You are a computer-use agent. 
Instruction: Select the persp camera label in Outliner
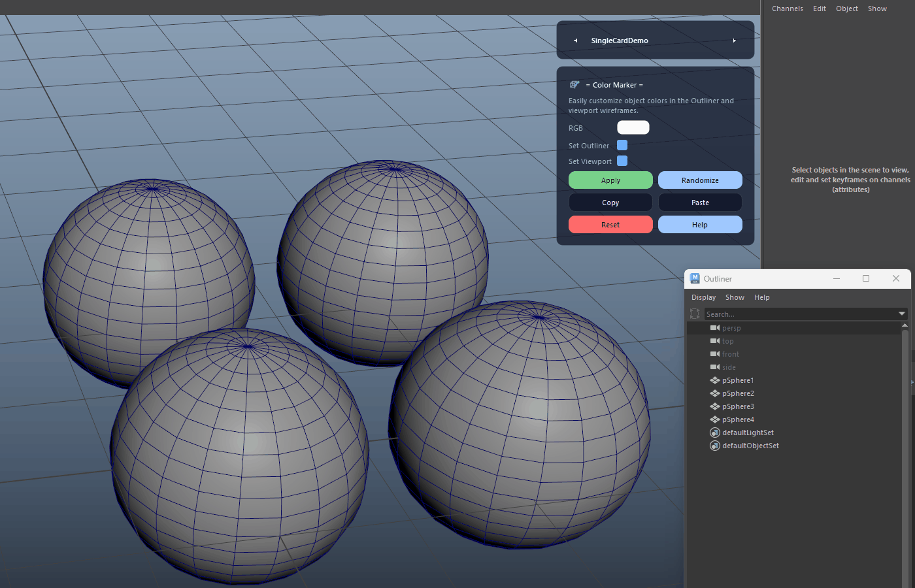731,328
